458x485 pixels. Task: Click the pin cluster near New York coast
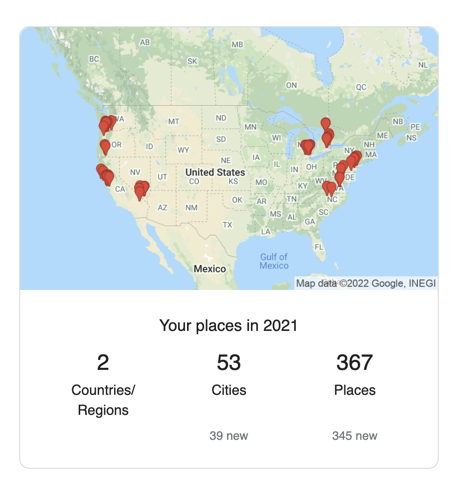[354, 160]
